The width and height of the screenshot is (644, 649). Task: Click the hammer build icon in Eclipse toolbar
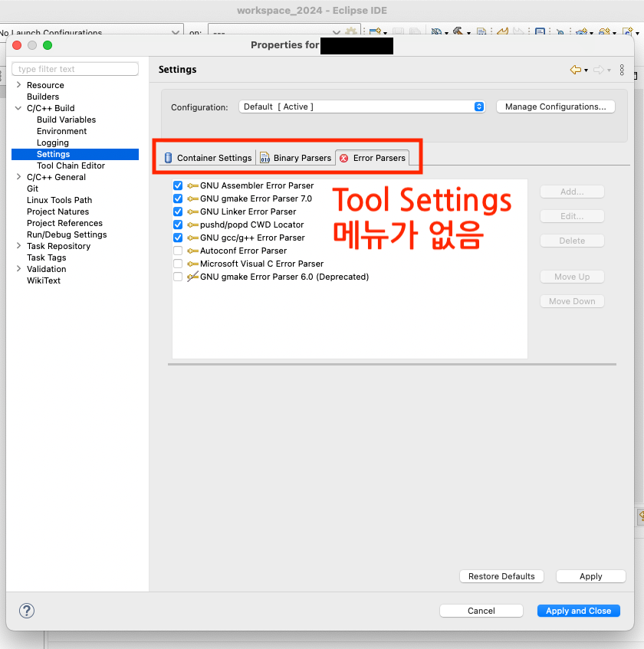pos(458,31)
